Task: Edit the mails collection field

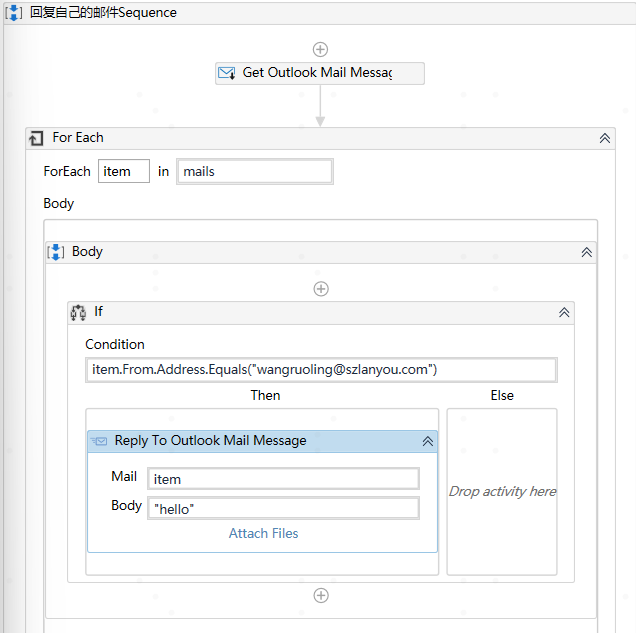Action: [x=255, y=172]
